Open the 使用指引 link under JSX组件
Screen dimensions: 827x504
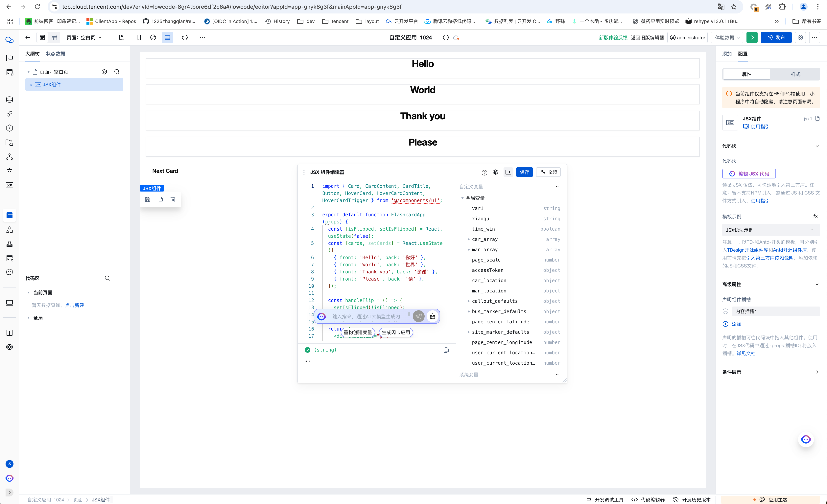tap(757, 126)
